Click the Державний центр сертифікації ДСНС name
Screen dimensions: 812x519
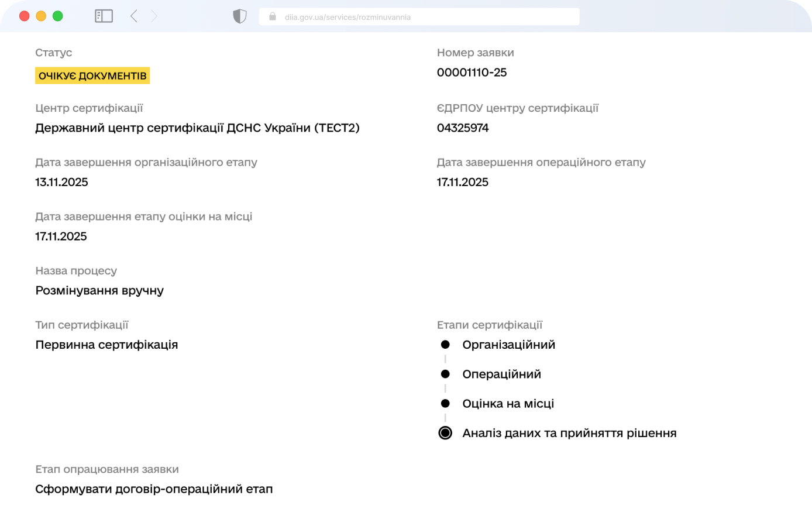coord(197,128)
